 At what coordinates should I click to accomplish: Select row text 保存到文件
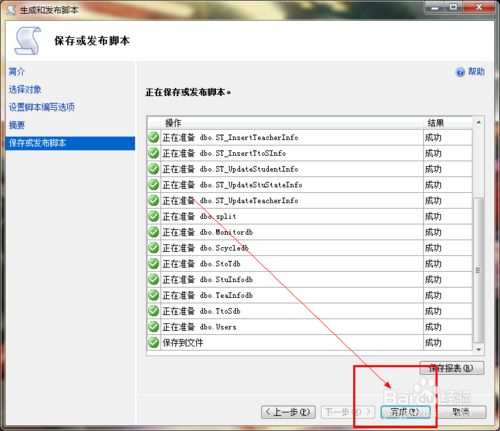183,342
